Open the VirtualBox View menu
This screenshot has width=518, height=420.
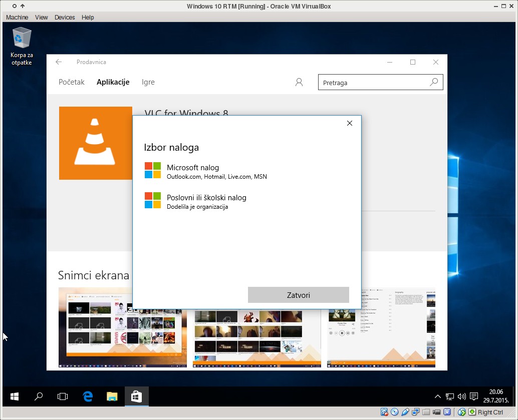point(41,17)
